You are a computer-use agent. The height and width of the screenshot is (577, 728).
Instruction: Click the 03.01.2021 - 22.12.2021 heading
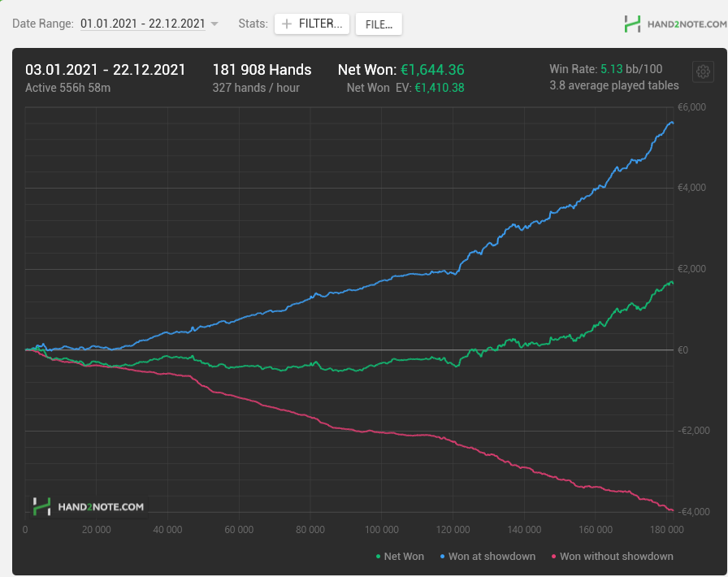(x=106, y=70)
